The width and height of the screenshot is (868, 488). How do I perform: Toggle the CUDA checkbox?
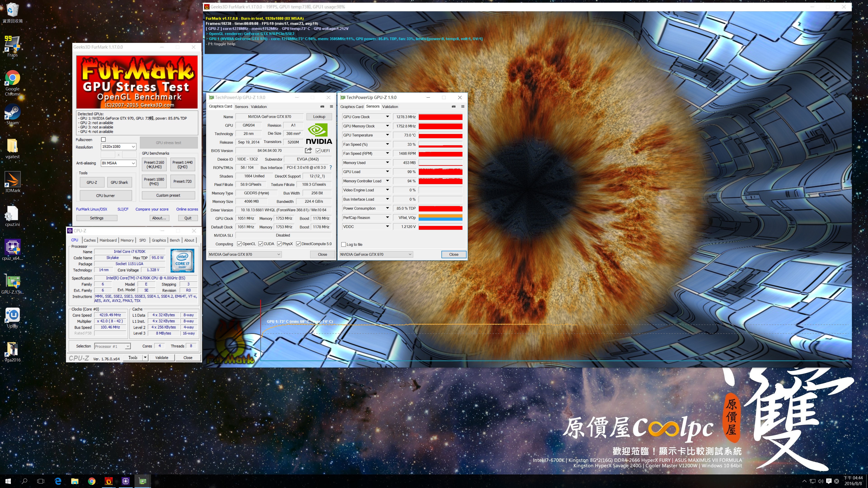(260, 244)
